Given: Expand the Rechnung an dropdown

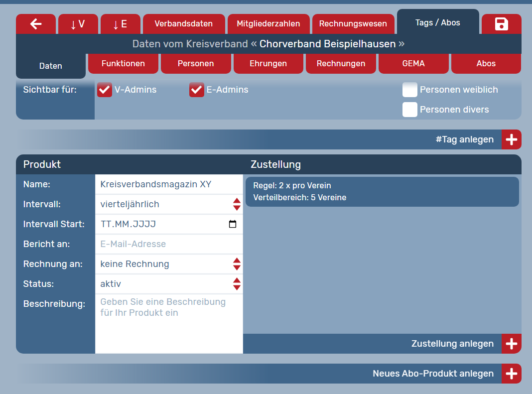Looking at the screenshot, I should (x=169, y=264).
